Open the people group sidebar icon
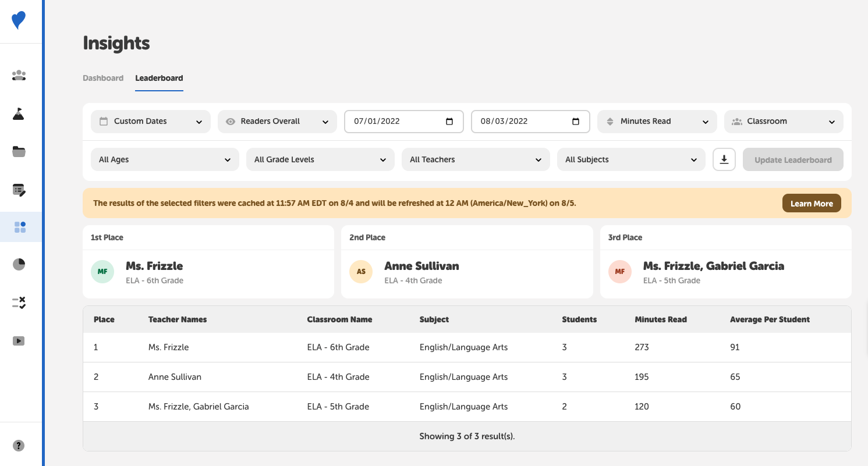 pyautogui.click(x=19, y=76)
